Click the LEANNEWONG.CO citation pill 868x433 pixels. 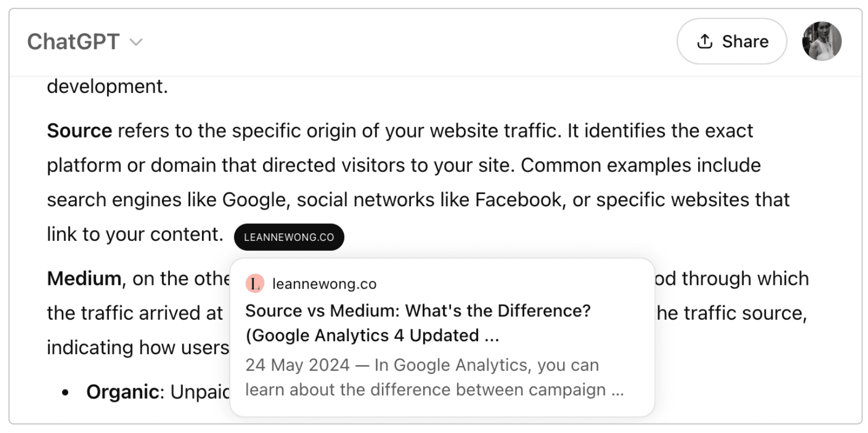tap(289, 237)
